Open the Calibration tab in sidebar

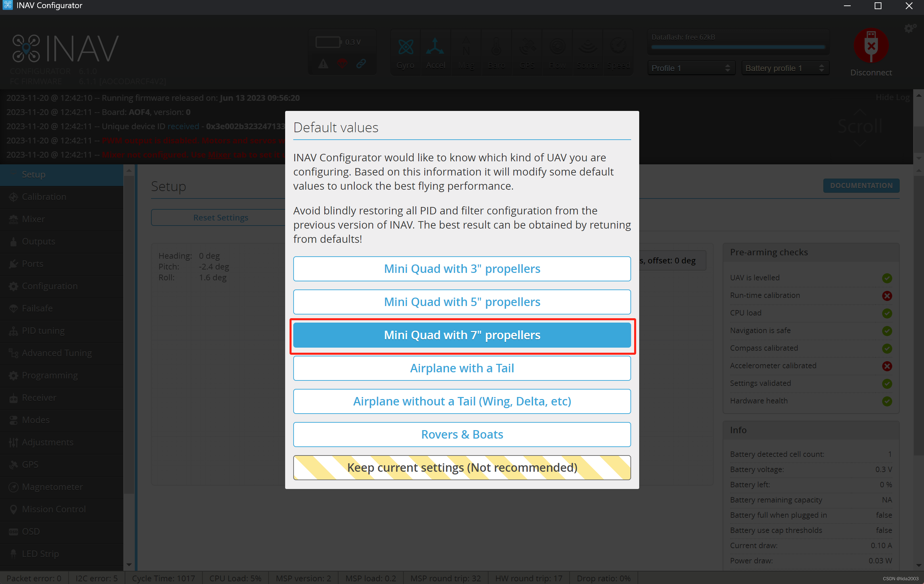[x=44, y=196]
